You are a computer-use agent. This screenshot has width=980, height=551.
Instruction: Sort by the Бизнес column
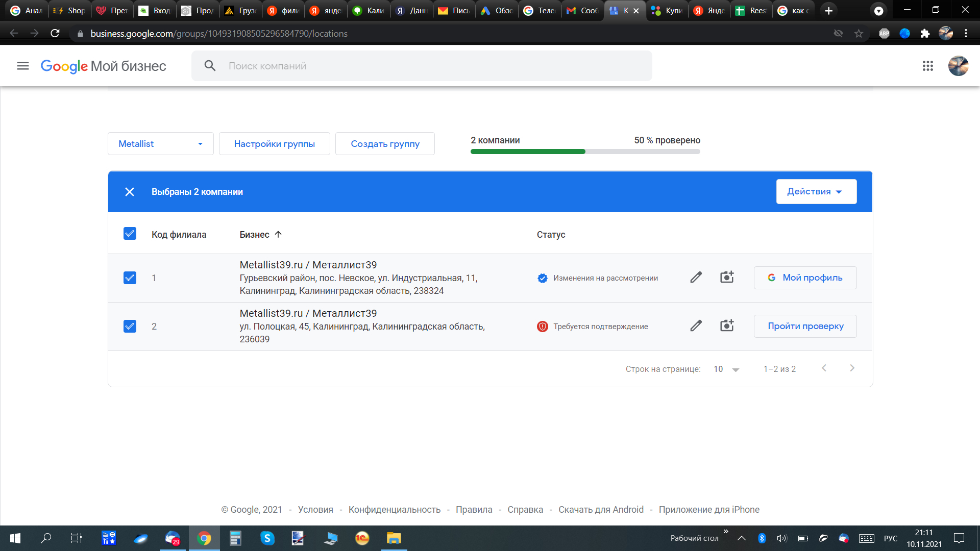point(260,235)
